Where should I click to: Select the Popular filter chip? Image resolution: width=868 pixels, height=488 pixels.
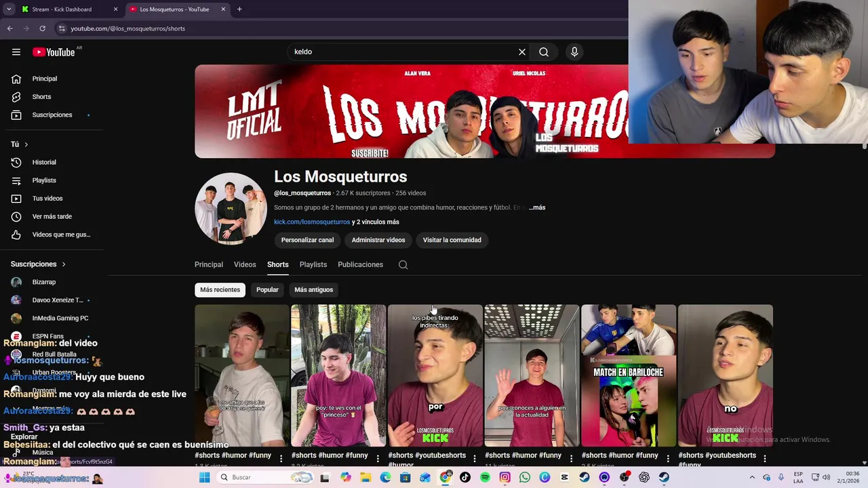click(x=267, y=289)
